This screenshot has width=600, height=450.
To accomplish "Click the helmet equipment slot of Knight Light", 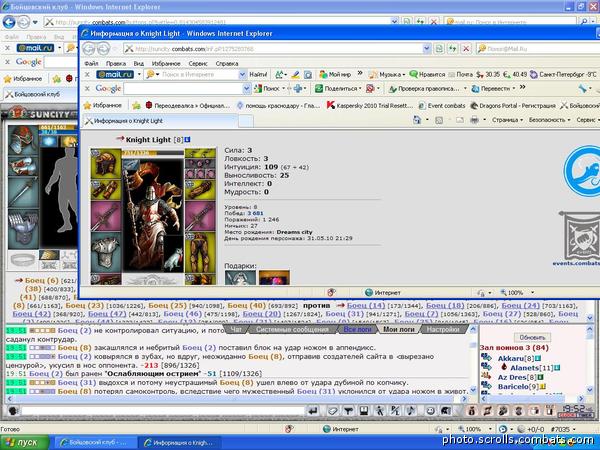I will [106, 164].
